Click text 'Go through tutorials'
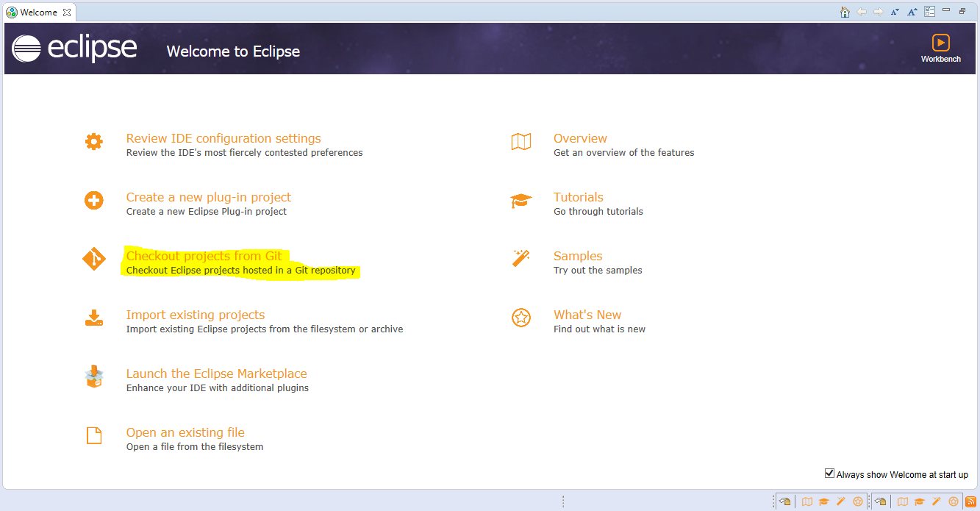This screenshot has height=511, width=980. pyautogui.click(x=598, y=212)
